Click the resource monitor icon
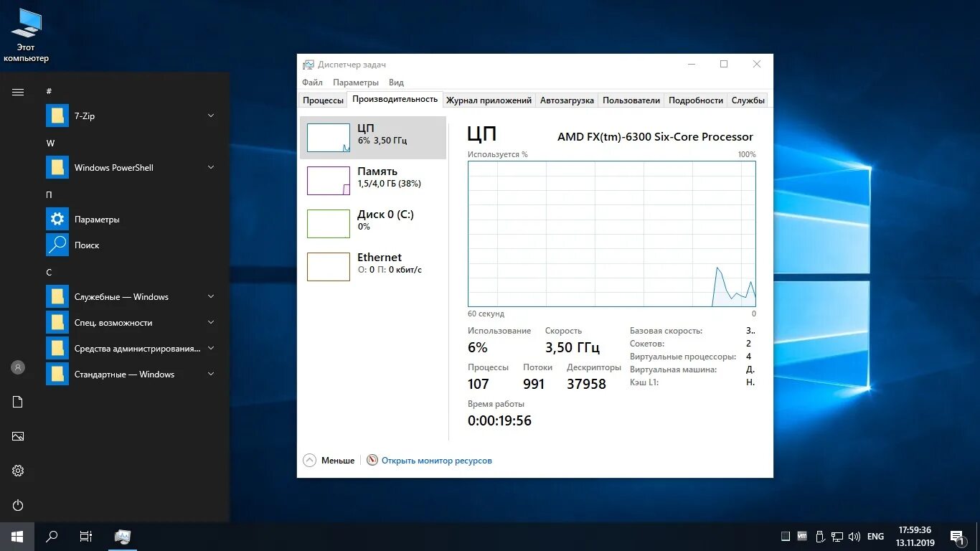Viewport: 980px width, 551px height. point(372,461)
